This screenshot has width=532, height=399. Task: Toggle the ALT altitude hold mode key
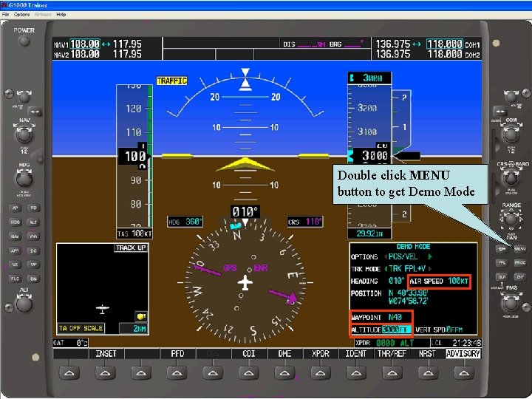coord(33,222)
